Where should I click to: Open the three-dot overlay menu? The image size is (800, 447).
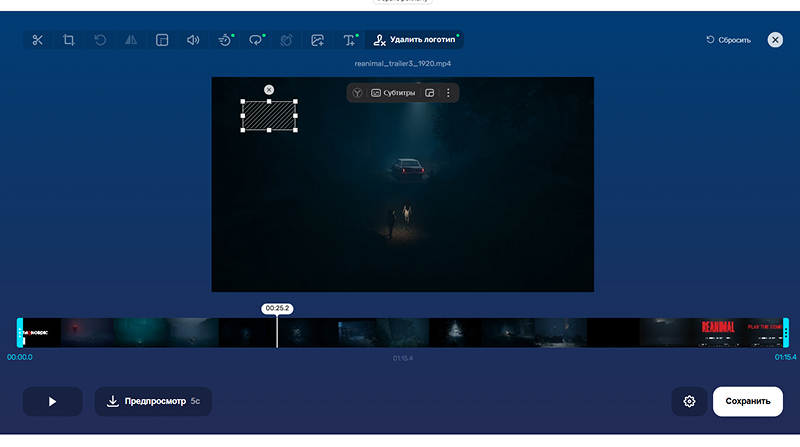[x=448, y=93]
